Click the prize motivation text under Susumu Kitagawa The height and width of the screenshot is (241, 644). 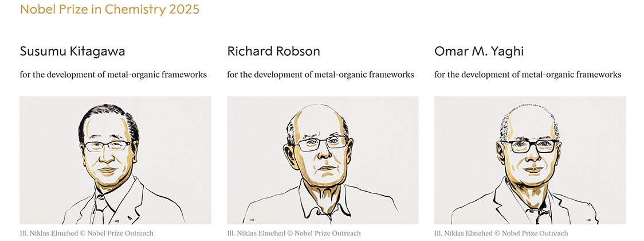(113, 75)
